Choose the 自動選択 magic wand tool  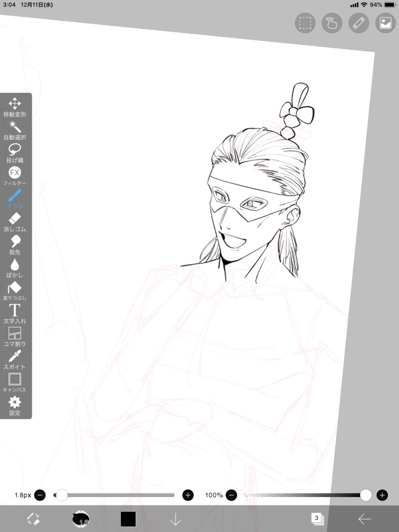[x=14, y=130]
